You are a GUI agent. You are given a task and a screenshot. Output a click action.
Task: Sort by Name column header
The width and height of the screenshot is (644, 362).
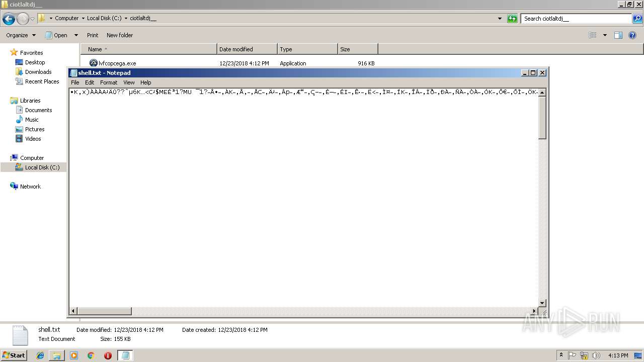pyautogui.click(x=149, y=49)
